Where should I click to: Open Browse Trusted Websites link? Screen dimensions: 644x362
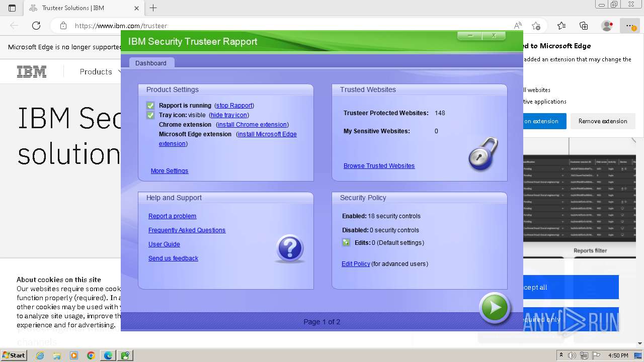click(x=379, y=166)
